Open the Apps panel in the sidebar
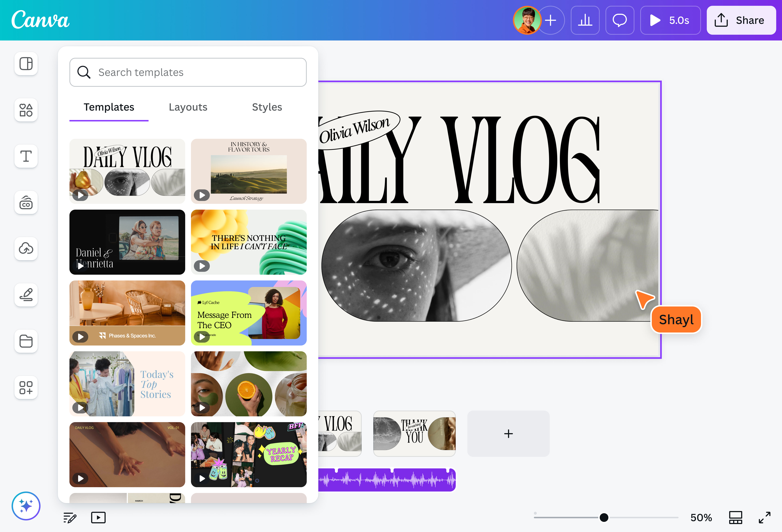The width and height of the screenshot is (782, 532). (26, 388)
